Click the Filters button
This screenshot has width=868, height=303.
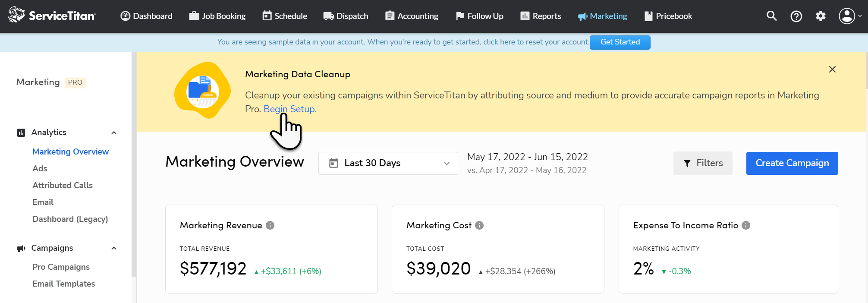coord(703,163)
